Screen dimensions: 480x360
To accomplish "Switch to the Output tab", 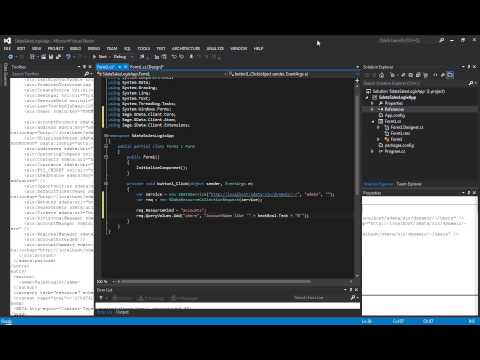I will point(122,312).
